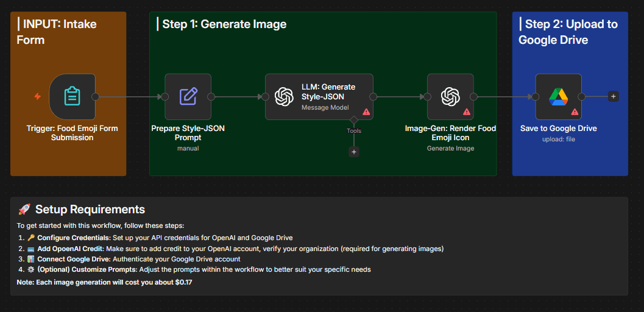Open the Prepare Style-JSON Prompt edit node

(x=188, y=96)
